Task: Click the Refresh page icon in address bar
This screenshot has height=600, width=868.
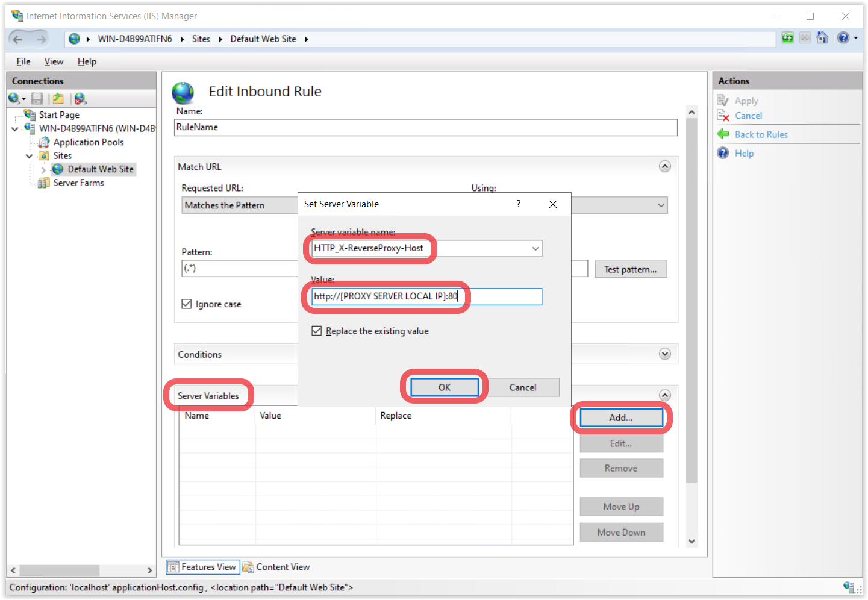Action: point(787,39)
